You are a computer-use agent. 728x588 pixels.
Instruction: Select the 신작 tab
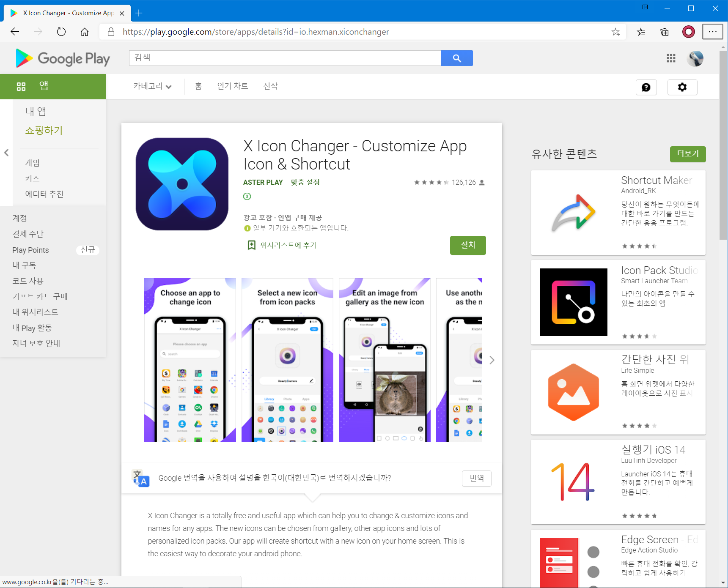(x=271, y=86)
